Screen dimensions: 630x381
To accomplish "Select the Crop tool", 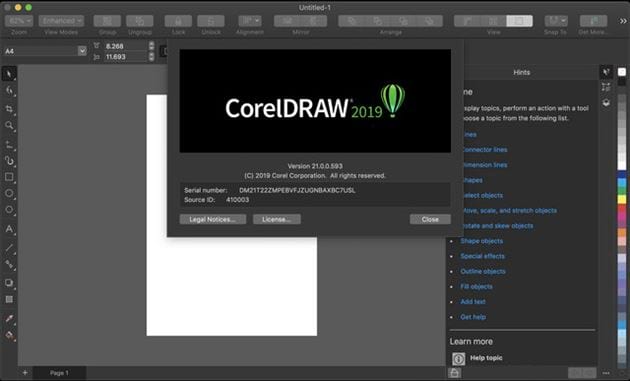I will pyautogui.click(x=9, y=109).
